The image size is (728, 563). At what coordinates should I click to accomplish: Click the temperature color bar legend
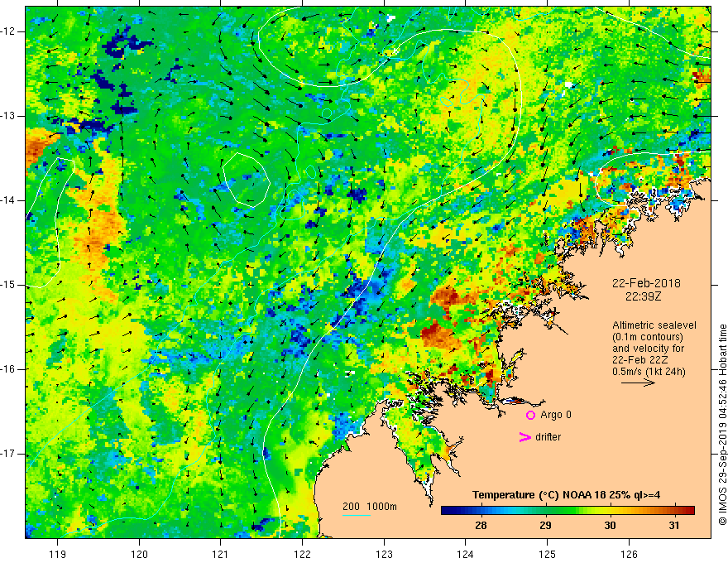coord(568,511)
